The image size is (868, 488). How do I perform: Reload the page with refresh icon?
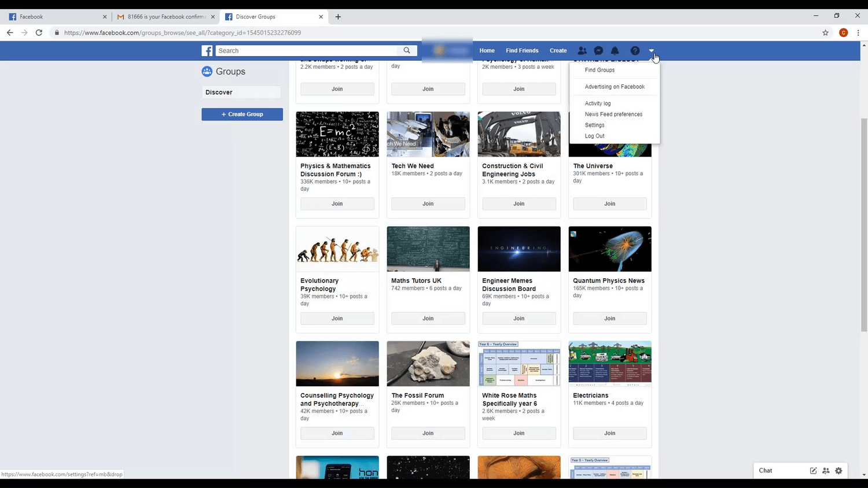coord(39,33)
